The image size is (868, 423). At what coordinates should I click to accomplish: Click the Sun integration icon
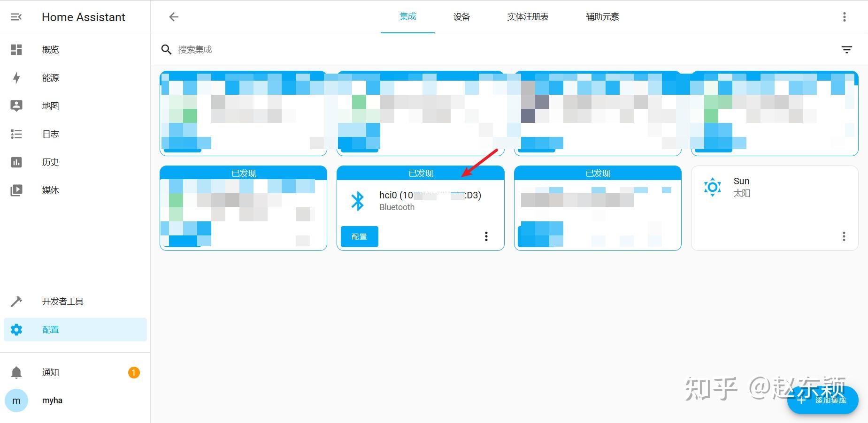tap(713, 187)
